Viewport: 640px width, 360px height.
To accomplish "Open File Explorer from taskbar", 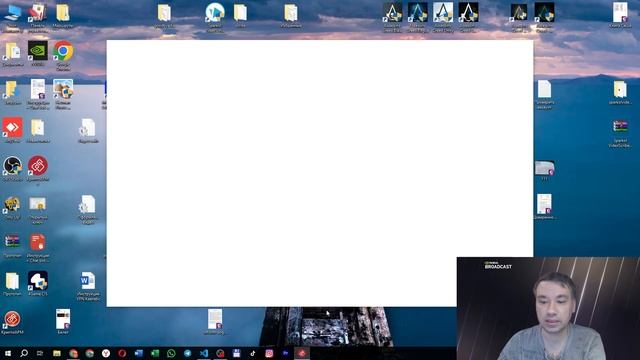I will coord(57,353).
